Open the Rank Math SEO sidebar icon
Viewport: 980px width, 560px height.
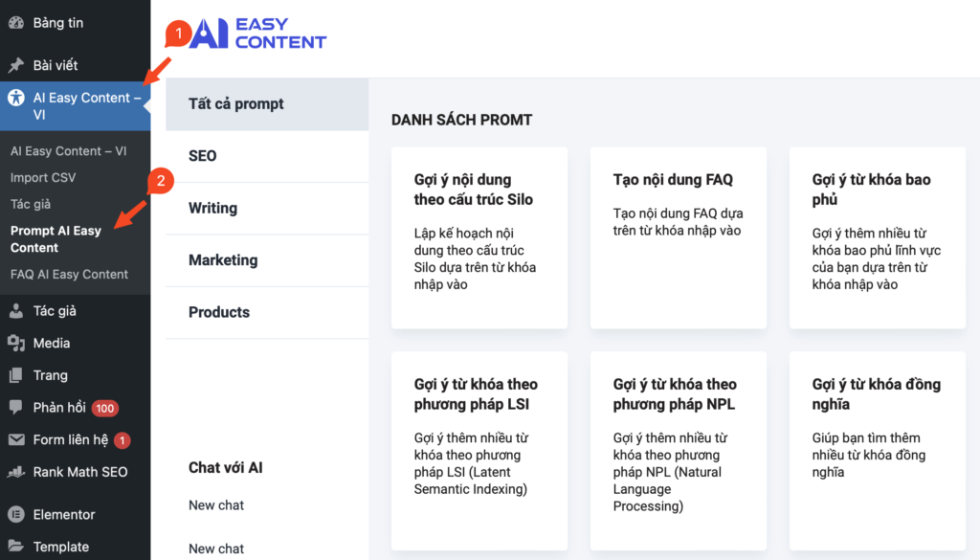pyautogui.click(x=17, y=471)
